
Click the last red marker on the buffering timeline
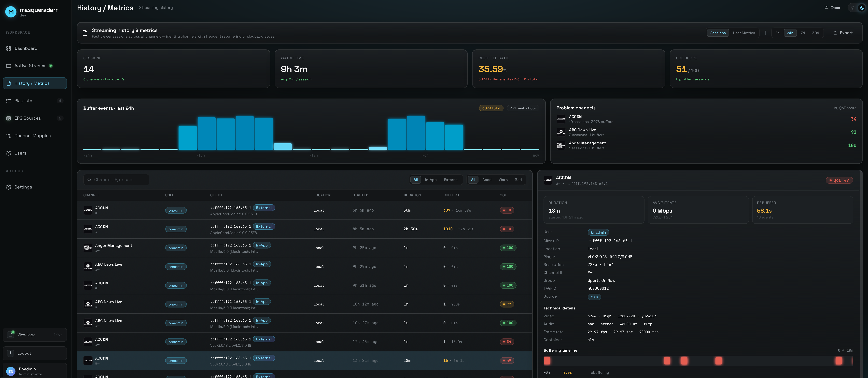[x=838, y=361]
